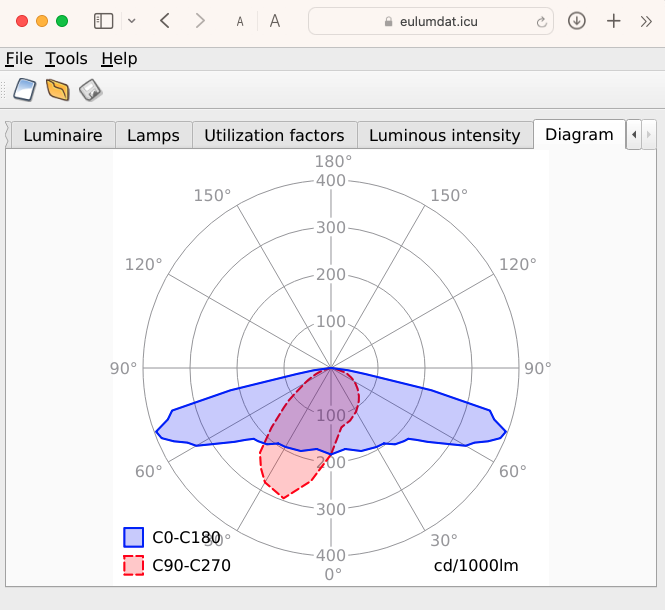Image resolution: width=665 pixels, height=610 pixels.
Task: Click the red dashed C90-C270 legend swatch
Action: click(134, 565)
